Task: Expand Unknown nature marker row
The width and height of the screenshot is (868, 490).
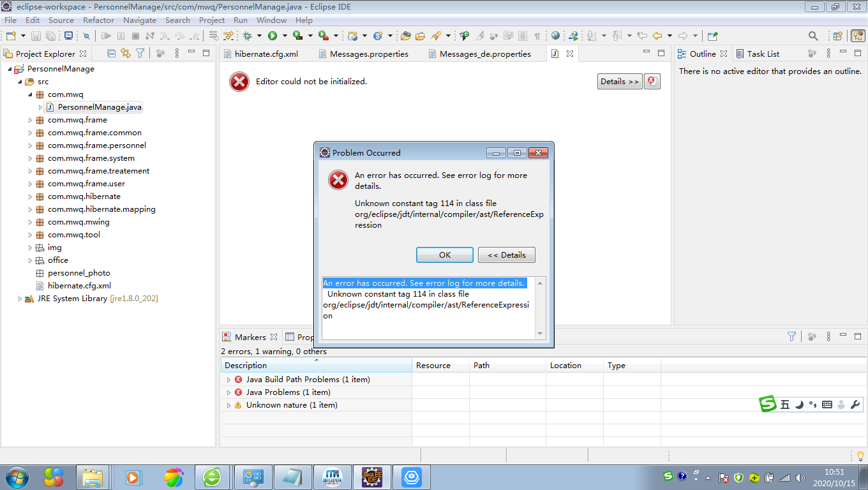Action: point(228,405)
